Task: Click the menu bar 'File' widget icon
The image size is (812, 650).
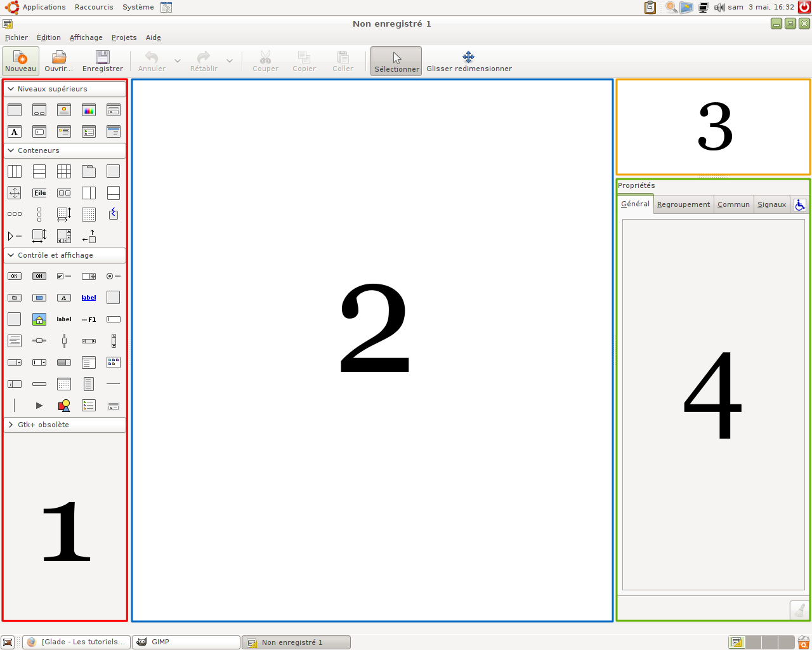Action: pos(39,193)
